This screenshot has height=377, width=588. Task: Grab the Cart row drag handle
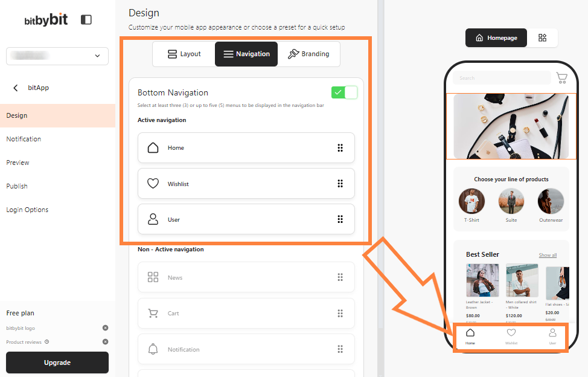coord(340,313)
